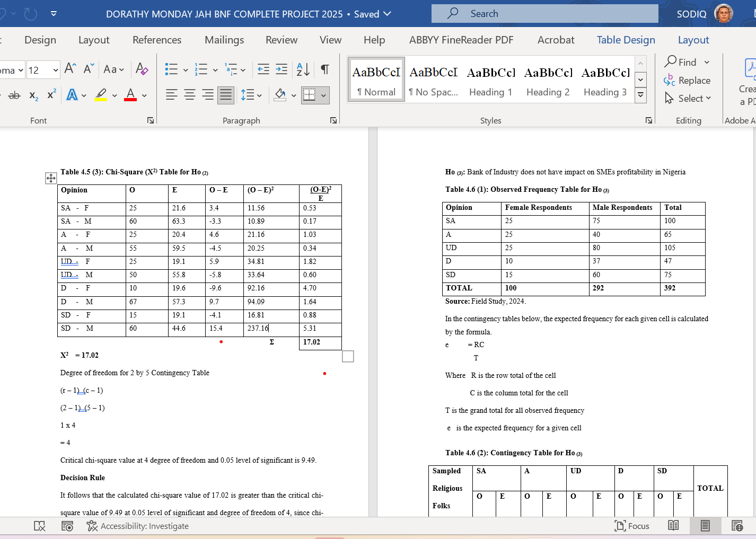Click the Increase Indent icon
This screenshot has height=539, width=756.
click(x=282, y=69)
